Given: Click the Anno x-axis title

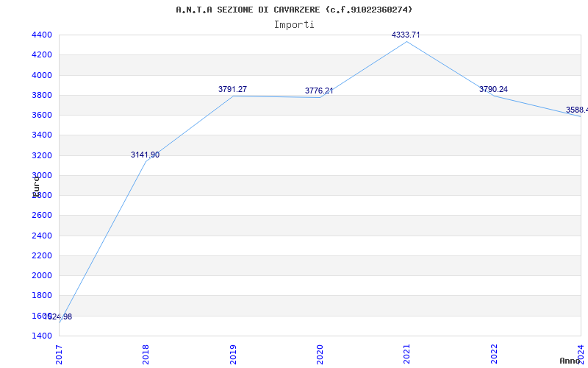Looking at the screenshot, I should (x=570, y=361).
